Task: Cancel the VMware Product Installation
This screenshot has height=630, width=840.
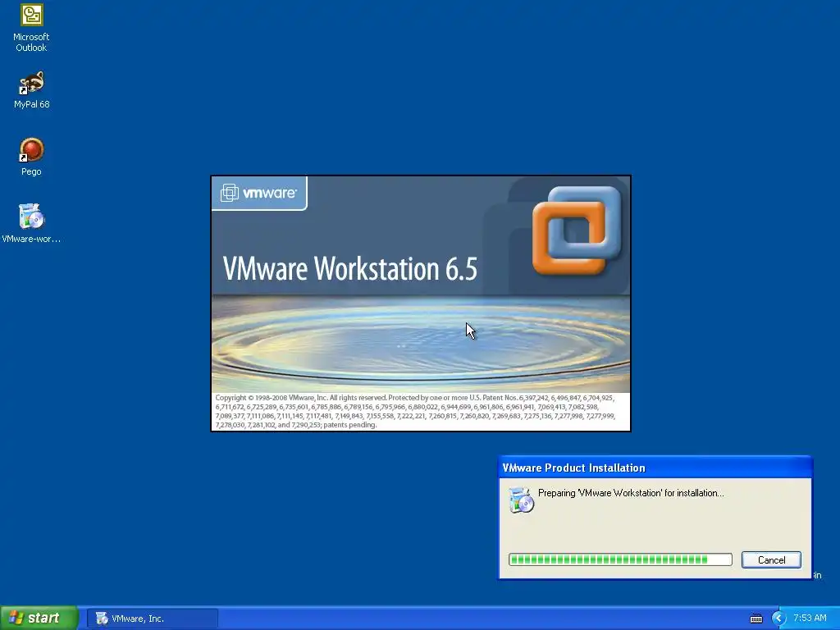Action: [x=771, y=559]
